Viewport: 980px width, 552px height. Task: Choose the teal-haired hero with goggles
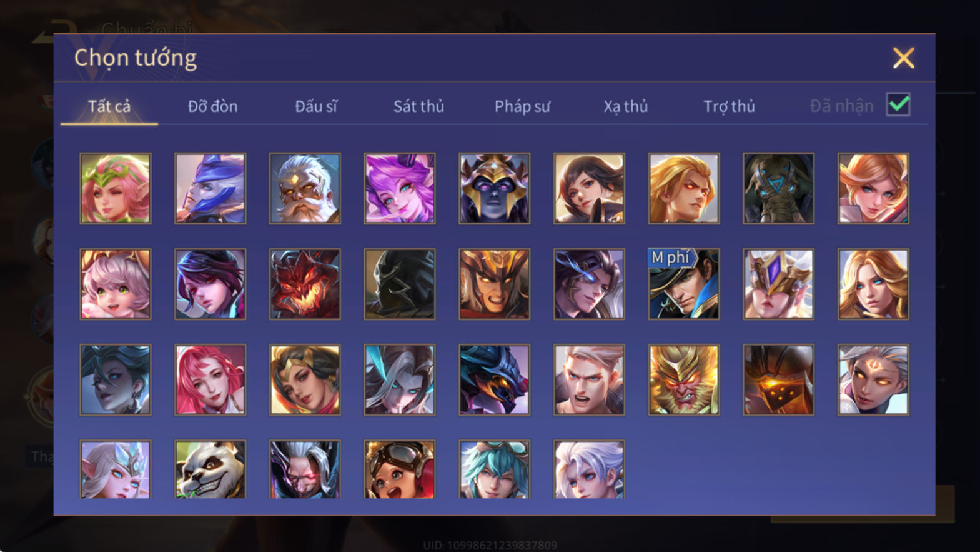click(495, 469)
